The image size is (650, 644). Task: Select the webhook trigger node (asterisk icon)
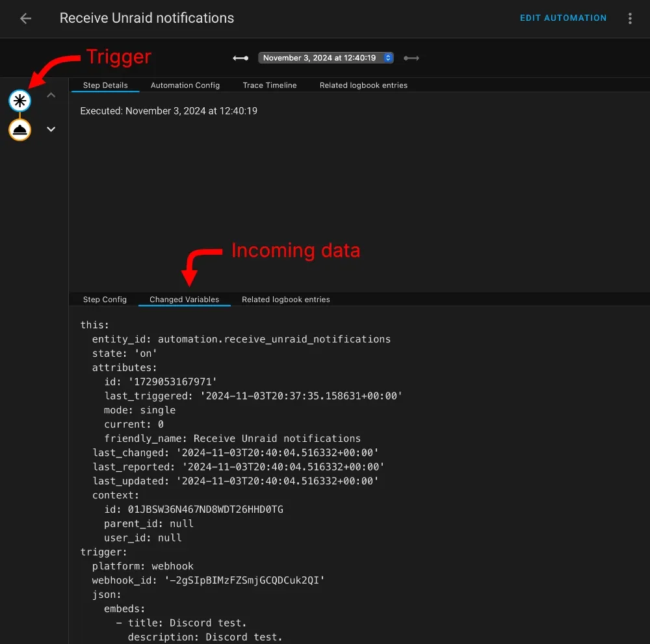click(x=19, y=100)
